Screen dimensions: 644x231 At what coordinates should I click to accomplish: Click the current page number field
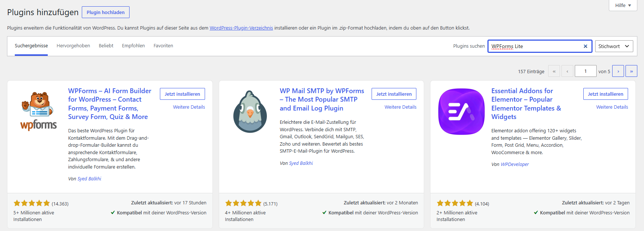(x=586, y=71)
